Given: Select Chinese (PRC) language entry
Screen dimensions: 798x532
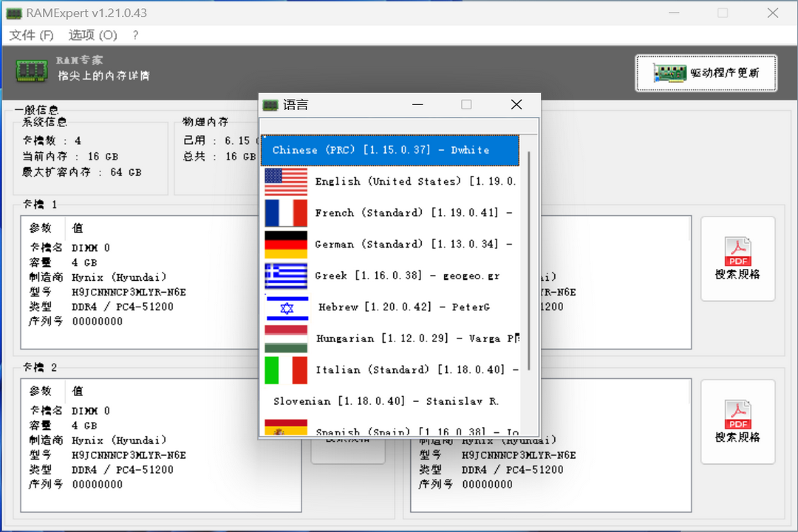Looking at the screenshot, I should 390,150.
